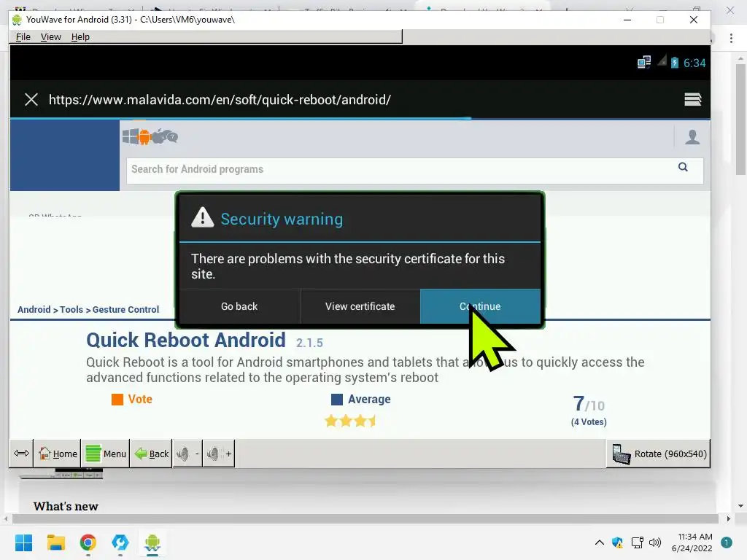Click Continue in the security warning
Screen dimensions: 747x560
pos(480,306)
